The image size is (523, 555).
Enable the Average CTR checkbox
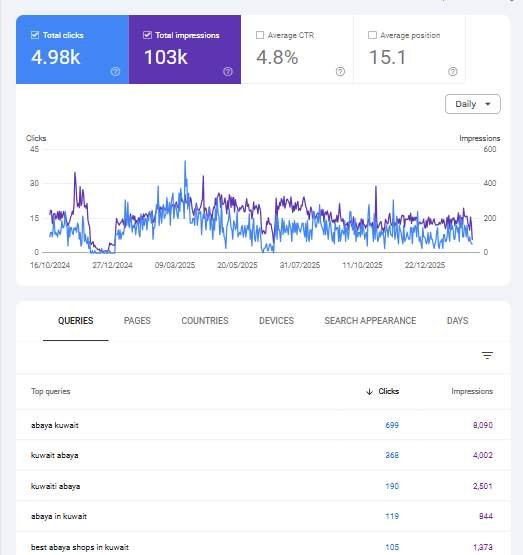260,35
